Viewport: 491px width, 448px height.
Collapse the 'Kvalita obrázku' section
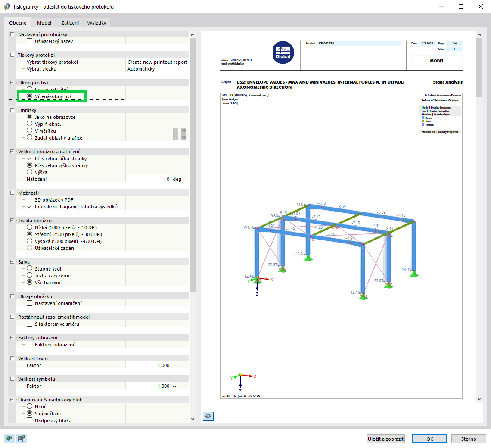12,220
